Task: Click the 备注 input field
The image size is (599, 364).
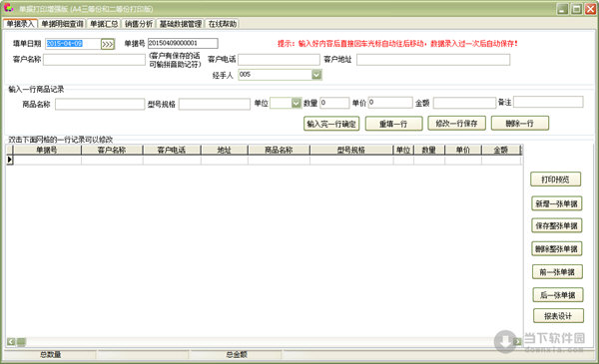Action: [x=548, y=102]
